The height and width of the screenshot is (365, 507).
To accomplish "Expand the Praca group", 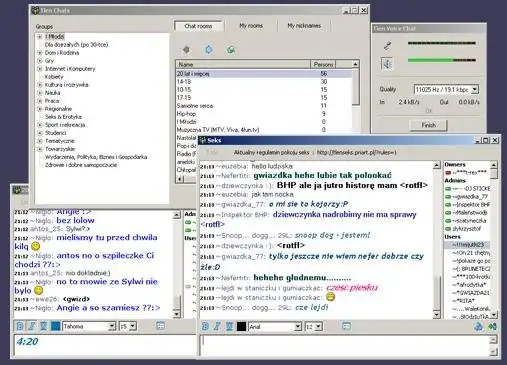I will pyautogui.click(x=40, y=101).
